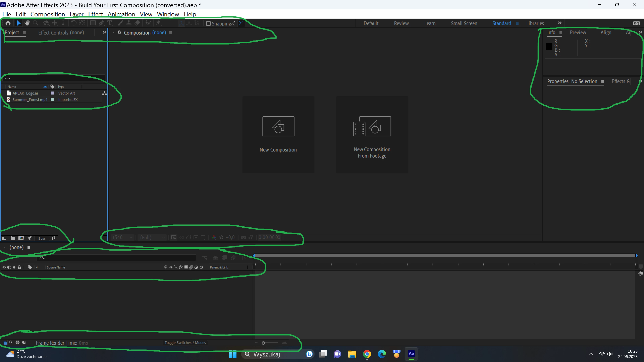
Task: Delete selected project item with trash icon
Action: pyautogui.click(x=54, y=238)
